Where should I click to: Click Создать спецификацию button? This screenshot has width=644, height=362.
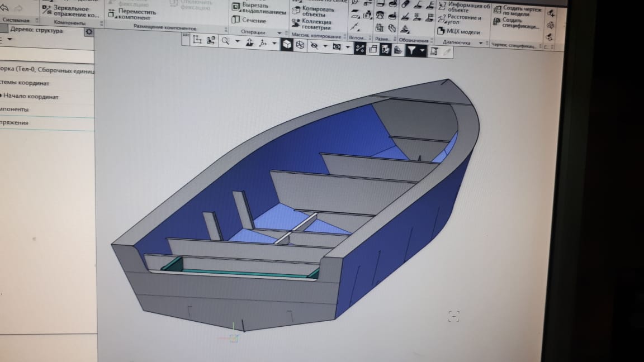(517, 23)
